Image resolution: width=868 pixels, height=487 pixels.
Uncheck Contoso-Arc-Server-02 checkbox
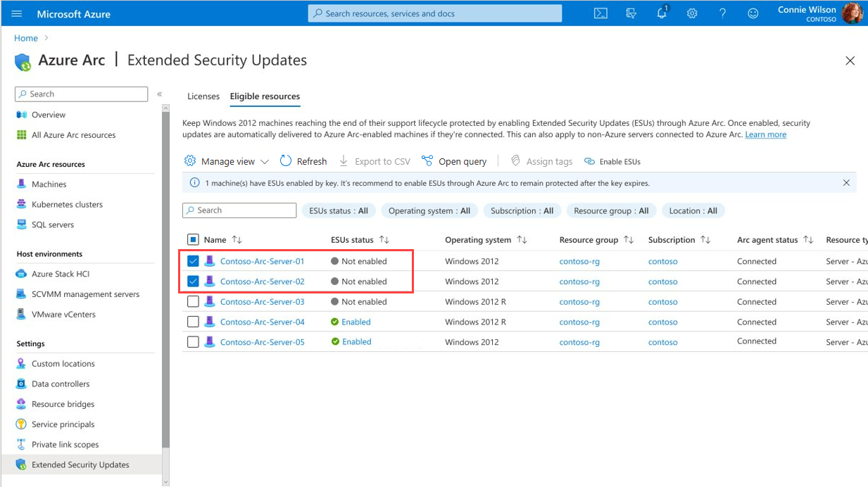[x=193, y=282]
